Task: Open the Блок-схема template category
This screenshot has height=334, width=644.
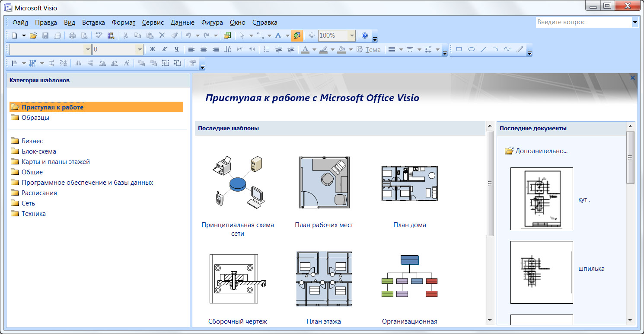Action: tap(38, 151)
